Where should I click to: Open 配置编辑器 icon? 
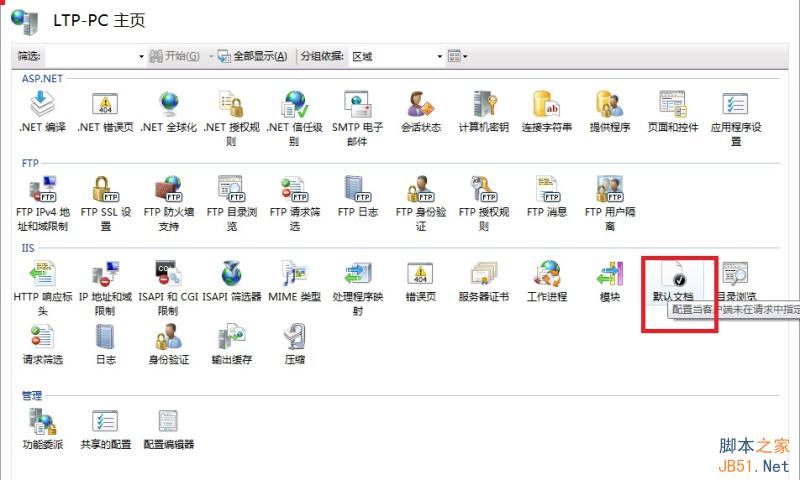tap(168, 422)
